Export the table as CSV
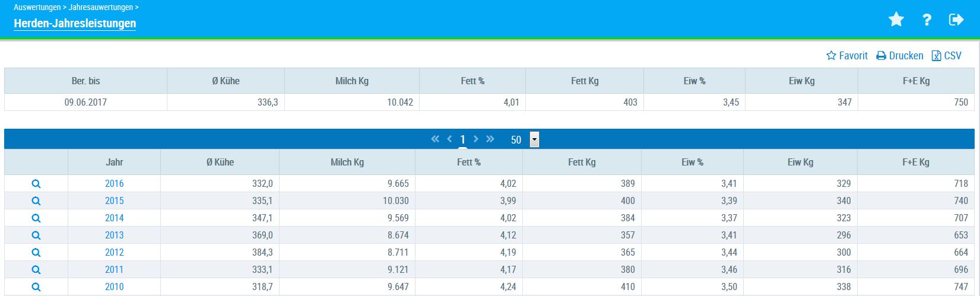 click(947, 56)
